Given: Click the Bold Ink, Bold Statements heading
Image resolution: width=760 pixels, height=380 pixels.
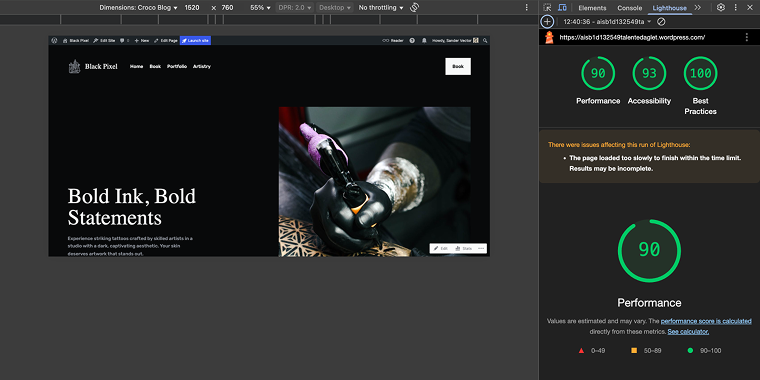Looking at the screenshot, I should tap(132, 207).
